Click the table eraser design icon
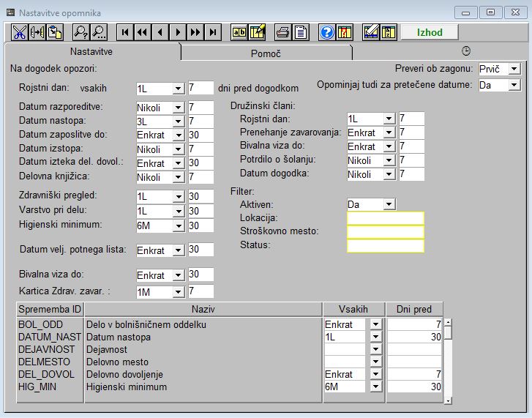 371,32
